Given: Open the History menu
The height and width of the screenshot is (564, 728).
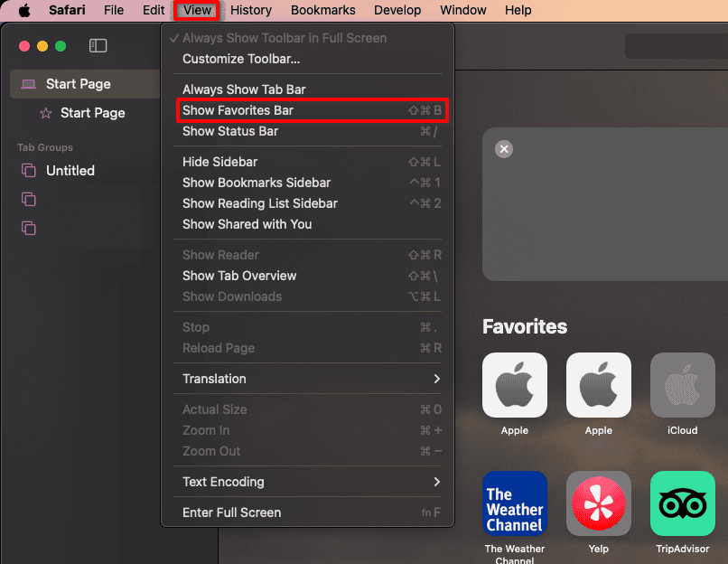Looking at the screenshot, I should coord(251,10).
